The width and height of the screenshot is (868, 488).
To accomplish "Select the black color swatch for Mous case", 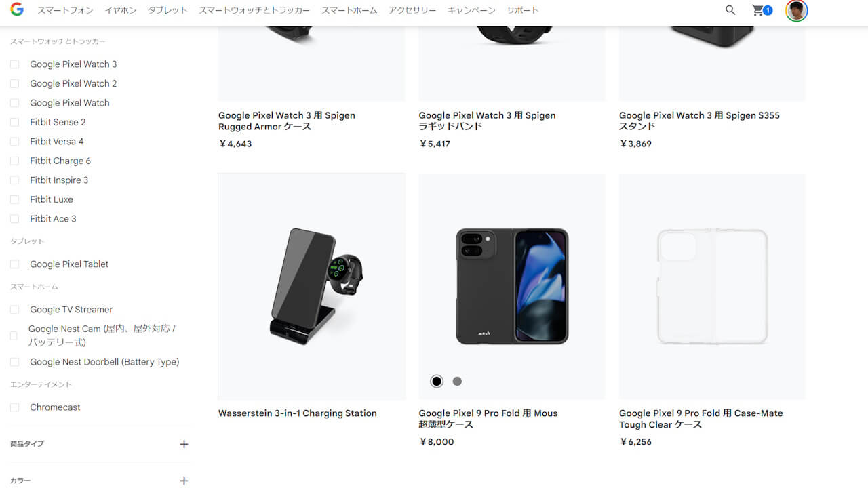I will [x=437, y=381].
